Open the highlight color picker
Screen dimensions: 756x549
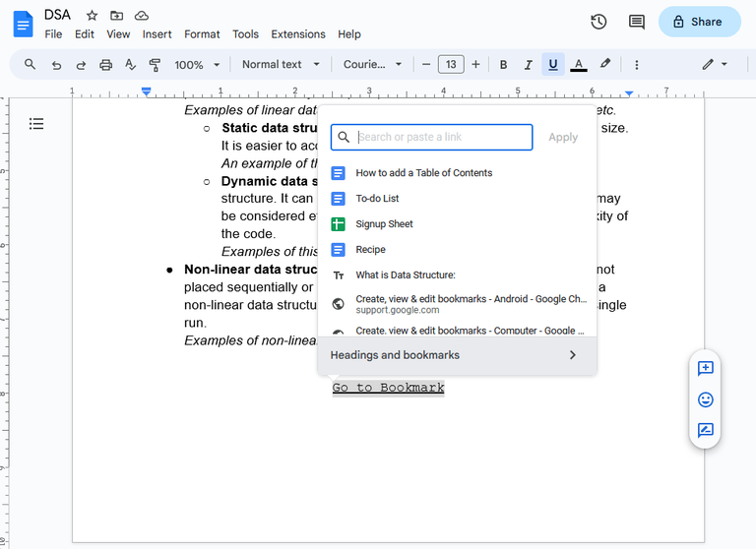pyautogui.click(x=605, y=64)
